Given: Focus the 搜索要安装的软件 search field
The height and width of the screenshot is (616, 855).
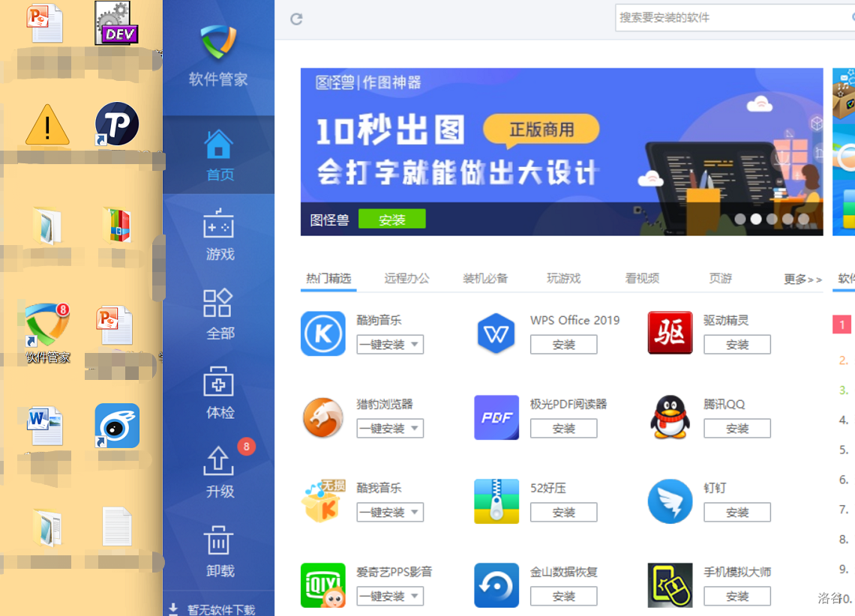Looking at the screenshot, I should 735,17.
